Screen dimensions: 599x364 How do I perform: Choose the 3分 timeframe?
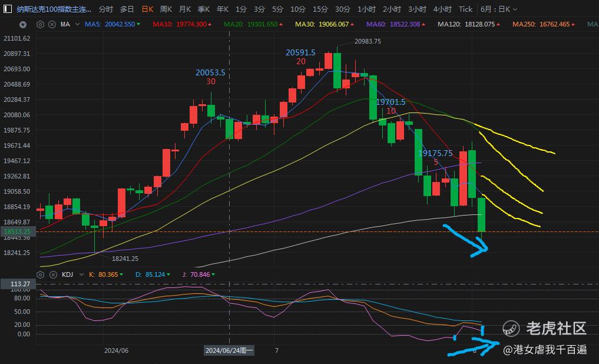pos(259,9)
